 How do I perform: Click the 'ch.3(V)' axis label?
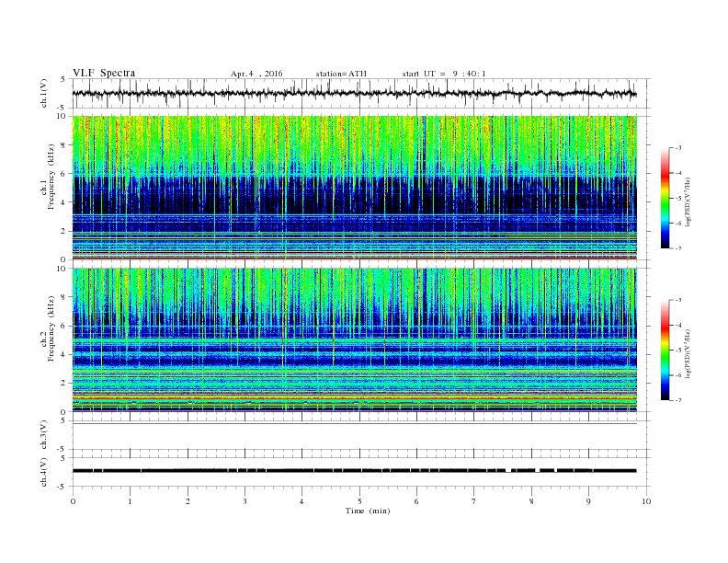pos(44,435)
